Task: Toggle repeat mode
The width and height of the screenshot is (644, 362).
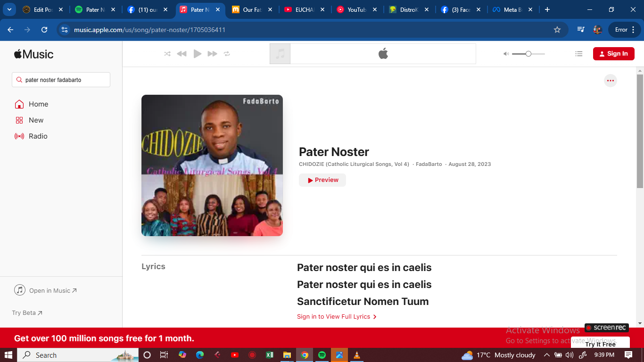Action: point(227,54)
